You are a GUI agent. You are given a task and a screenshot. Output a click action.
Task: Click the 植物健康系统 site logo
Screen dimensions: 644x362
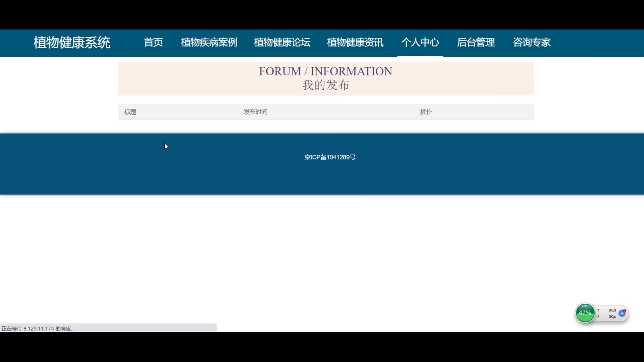coord(72,43)
